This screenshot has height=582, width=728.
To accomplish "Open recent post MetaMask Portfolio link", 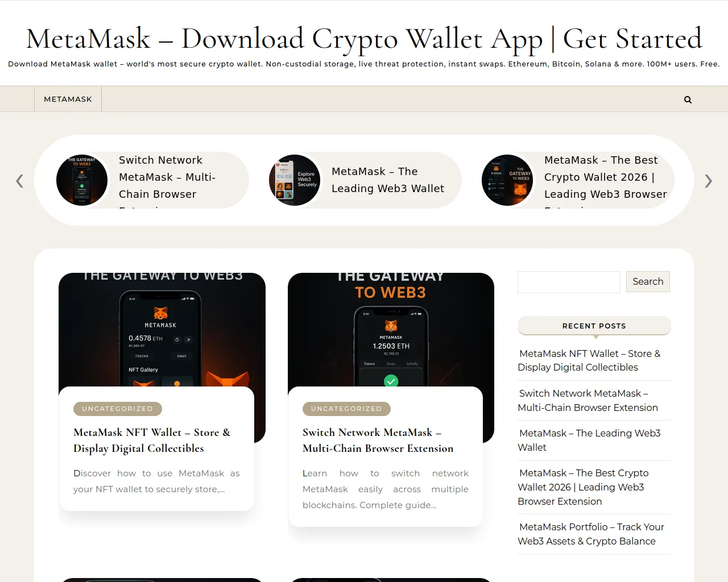I will [591, 534].
